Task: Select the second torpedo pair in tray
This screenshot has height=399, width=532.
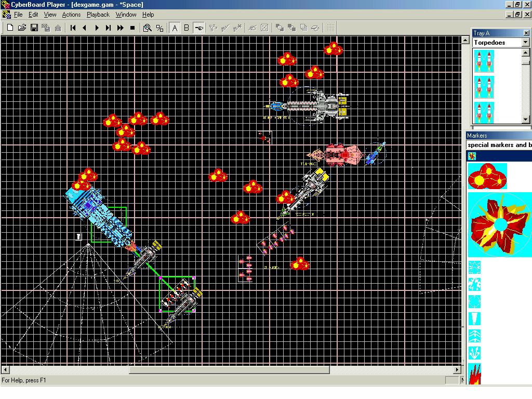Action: pyautogui.click(x=484, y=87)
